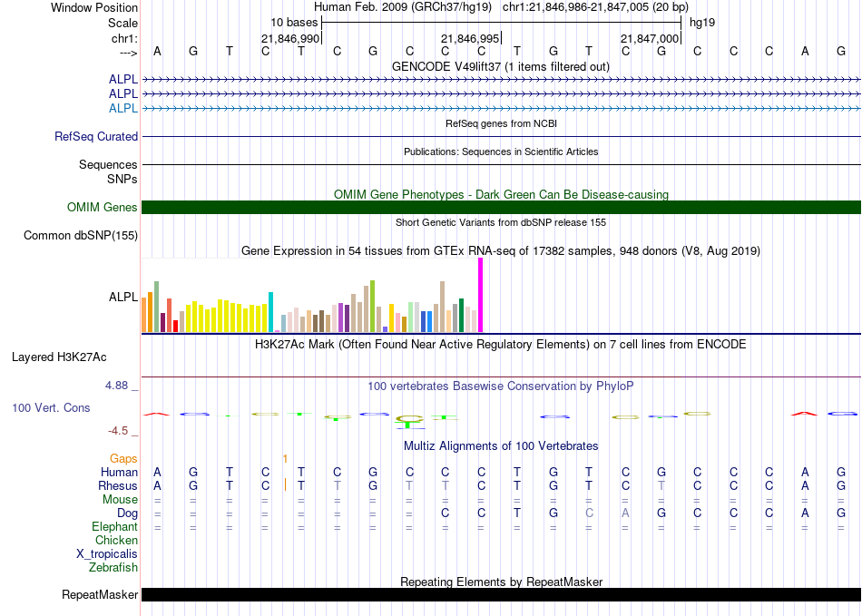Select the Elephant species label
The width and height of the screenshot is (862, 616).
coord(114,527)
